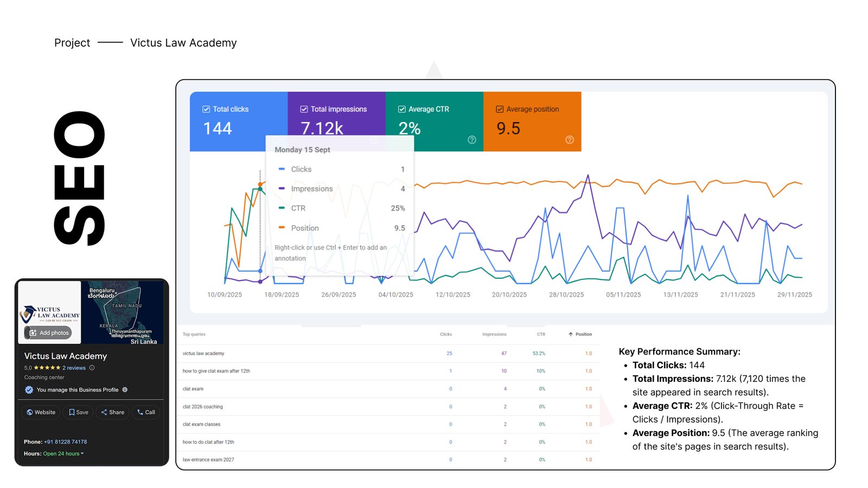Open the 2 reviews link
Screen dimensions: 868x488
[x=74, y=368]
